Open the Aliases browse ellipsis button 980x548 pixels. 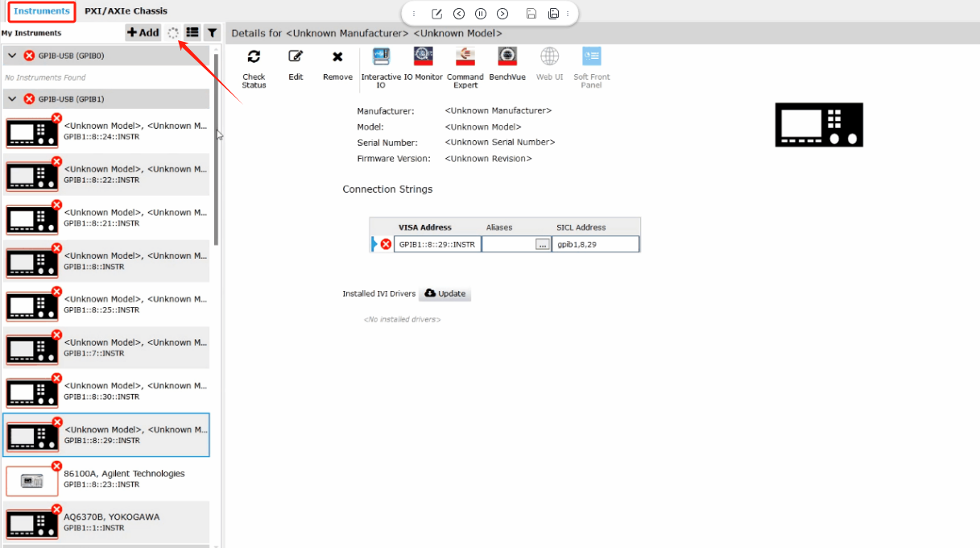tap(542, 245)
